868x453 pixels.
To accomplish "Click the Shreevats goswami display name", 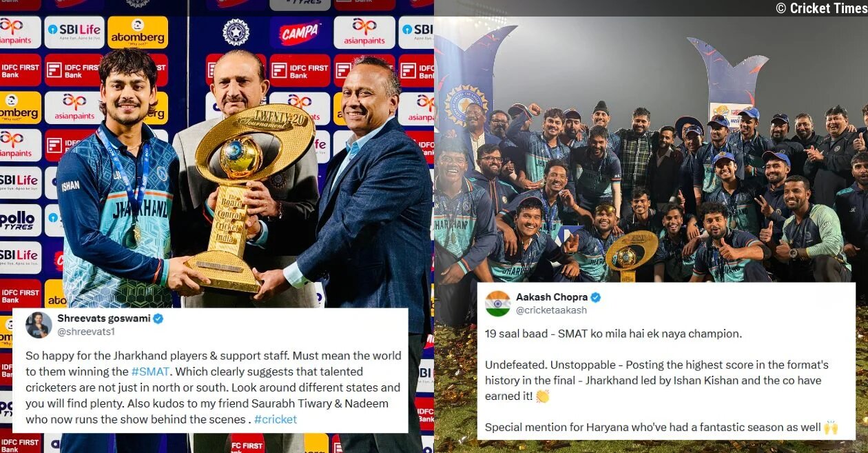I will tap(103, 319).
